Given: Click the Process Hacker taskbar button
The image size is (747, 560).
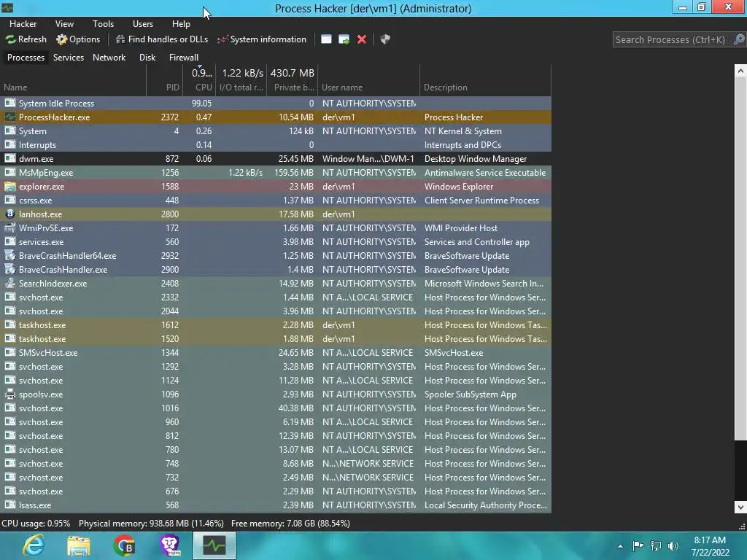Looking at the screenshot, I should tap(214, 545).
